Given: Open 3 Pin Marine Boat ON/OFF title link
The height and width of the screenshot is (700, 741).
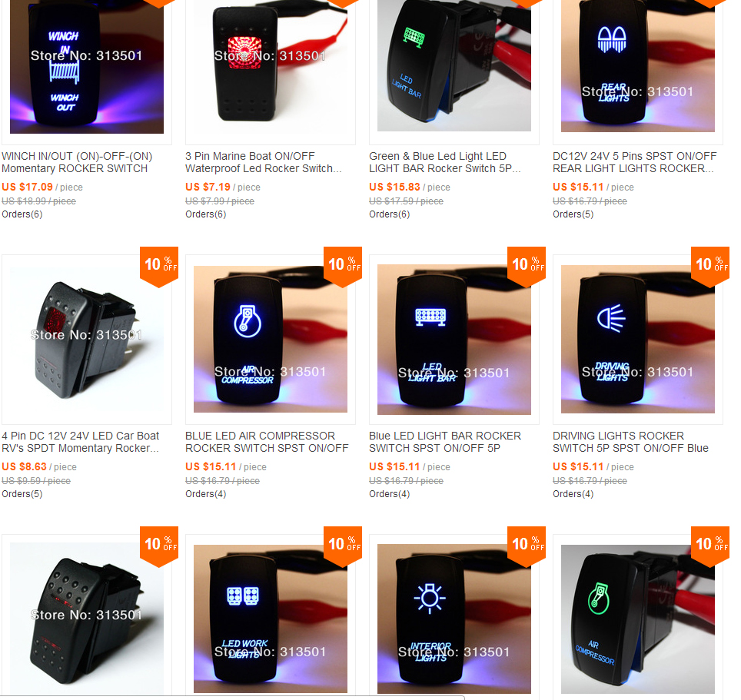Looking at the screenshot, I should point(263,162).
